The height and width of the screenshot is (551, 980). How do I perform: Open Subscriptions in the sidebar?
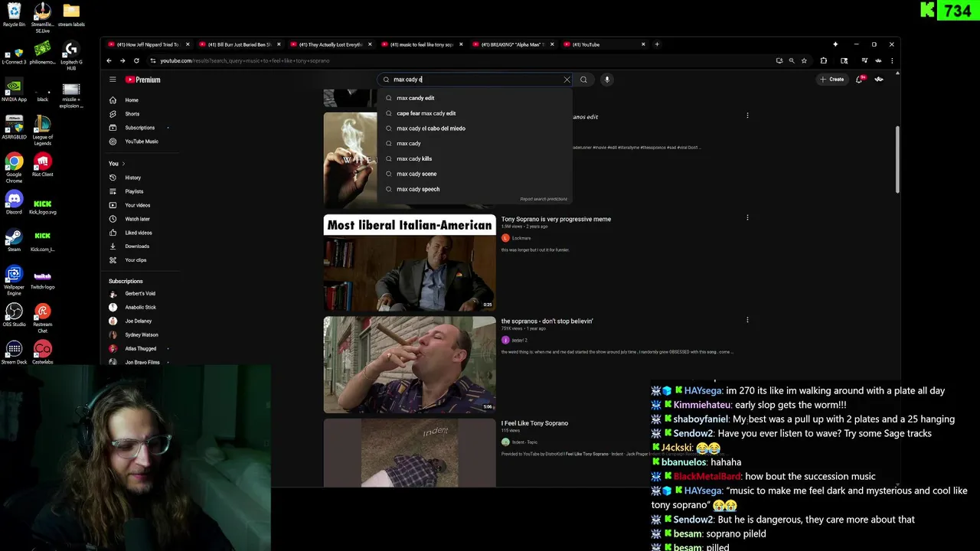pyautogui.click(x=138, y=128)
